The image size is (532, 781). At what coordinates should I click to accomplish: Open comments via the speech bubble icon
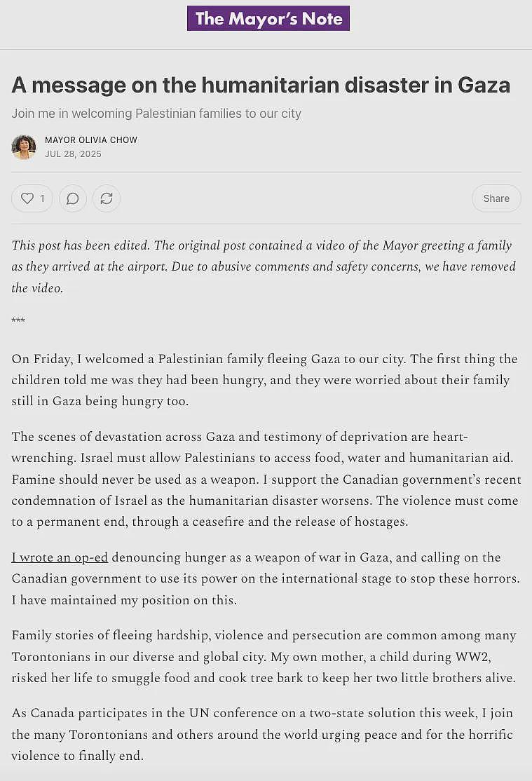tap(73, 198)
